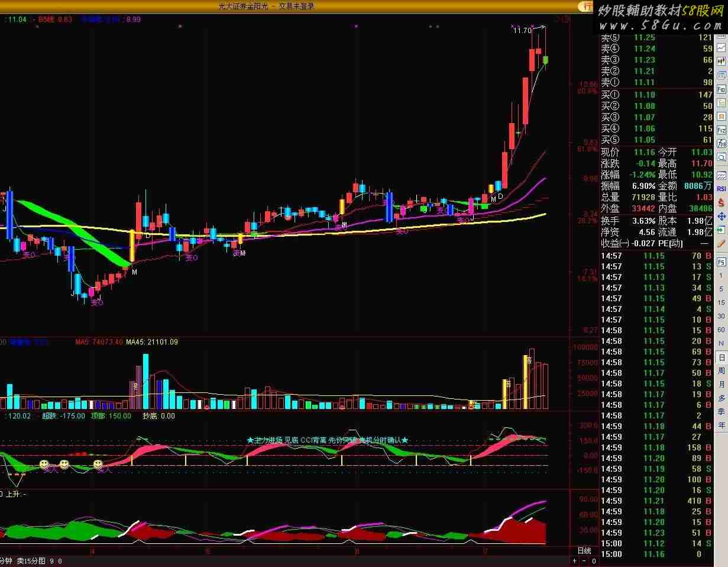The image size is (728, 567).
Task: Click the Fs intraday chart icon
Action: 721,262
